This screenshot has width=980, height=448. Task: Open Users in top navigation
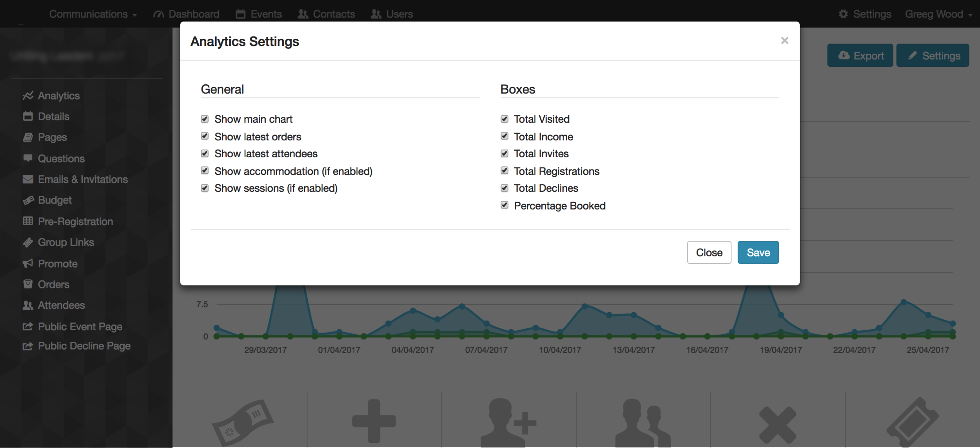[392, 14]
